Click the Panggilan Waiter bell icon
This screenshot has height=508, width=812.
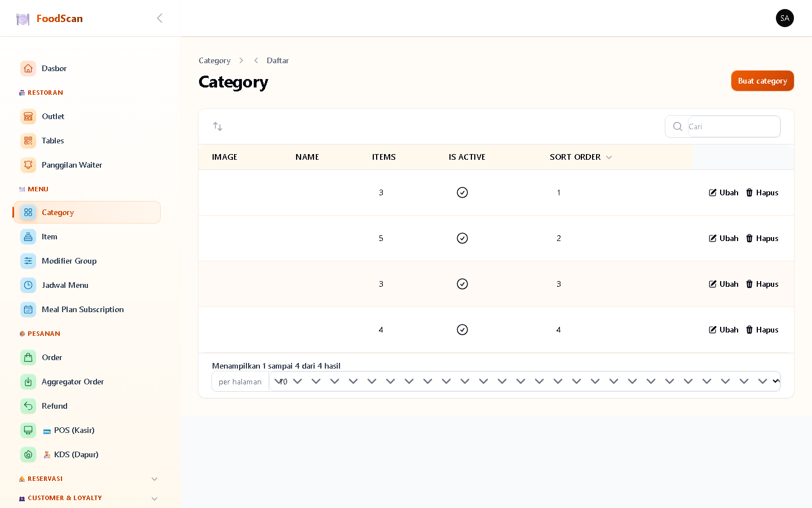pyautogui.click(x=28, y=165)
